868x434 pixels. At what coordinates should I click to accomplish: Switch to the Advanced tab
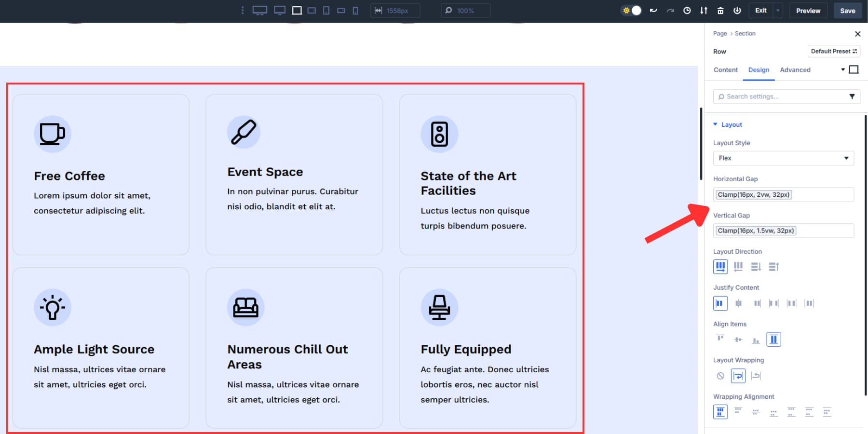tap(795, 70)
